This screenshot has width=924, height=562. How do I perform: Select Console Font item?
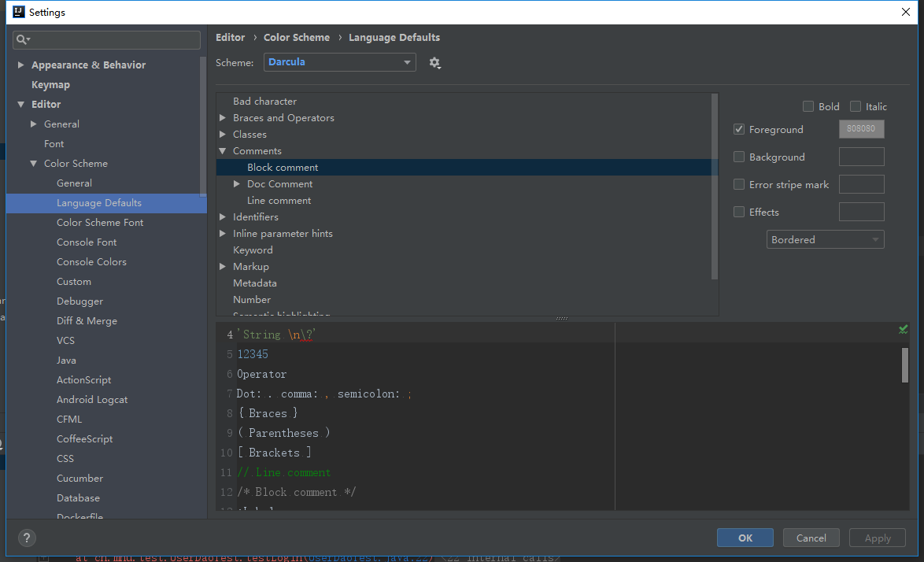click(x=87, y=242)
